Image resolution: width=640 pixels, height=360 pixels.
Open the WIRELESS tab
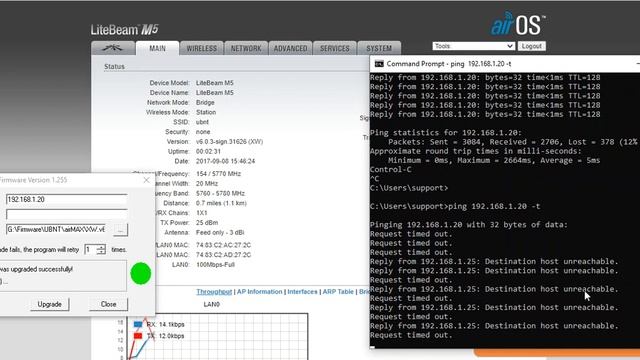pyautogui.click(x=202, y=48)
